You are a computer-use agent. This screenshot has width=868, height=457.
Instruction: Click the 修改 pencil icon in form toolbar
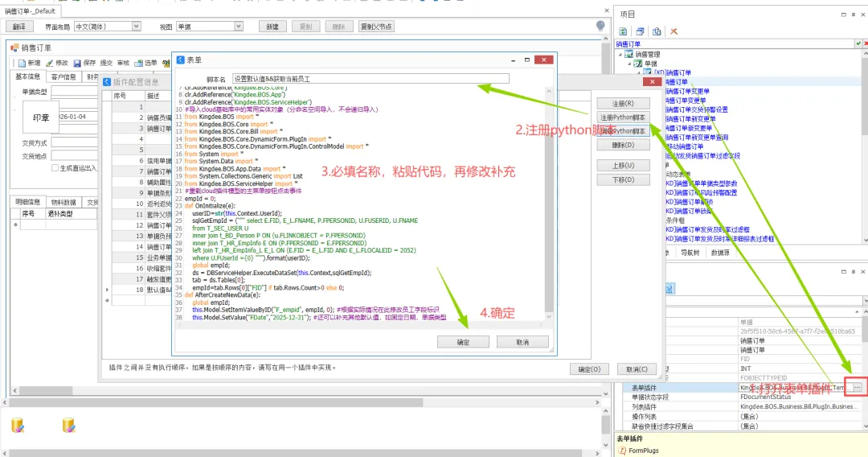(x=49, y=63)
